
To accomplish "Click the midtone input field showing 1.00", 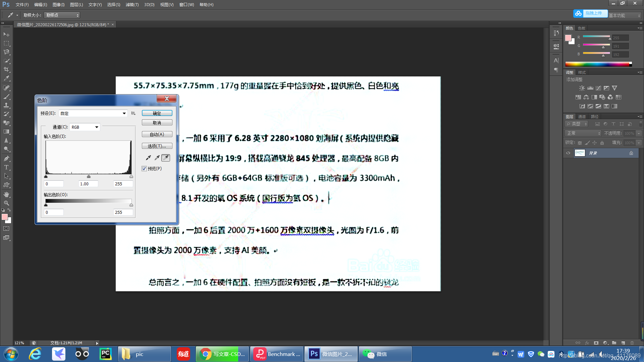I will 88,184.
